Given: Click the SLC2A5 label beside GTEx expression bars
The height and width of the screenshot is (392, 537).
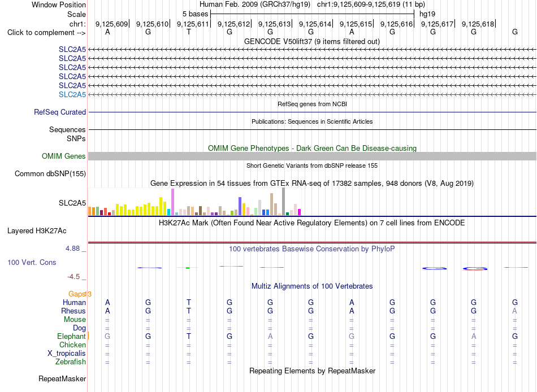Looking at the screenshot, I should 72,203.
